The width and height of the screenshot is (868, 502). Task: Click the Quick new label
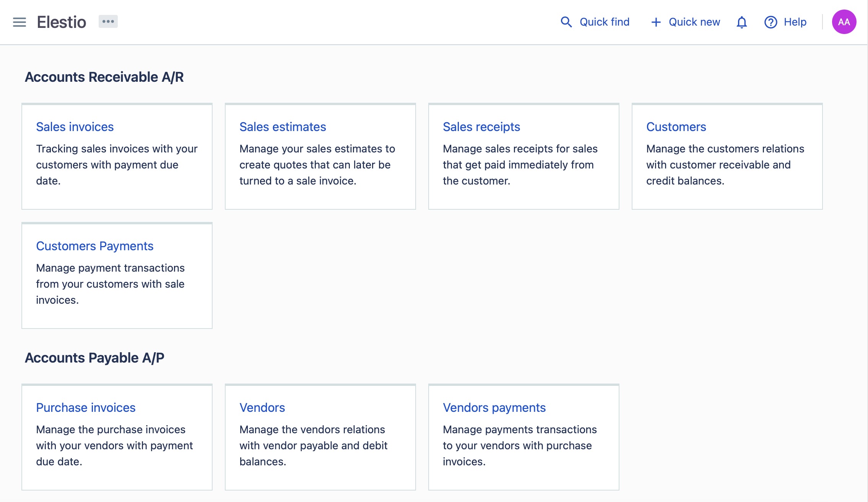[694, 22]
